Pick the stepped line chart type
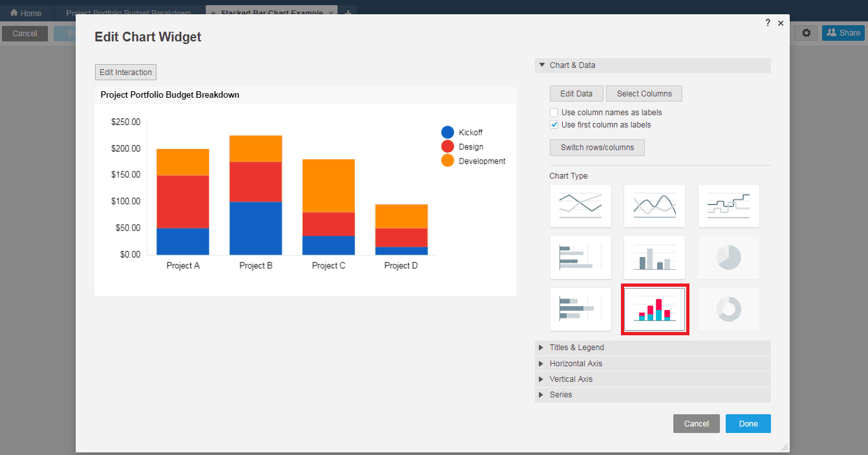Image resolution: width=868 pixels, height=455 pixels. tap(728, 206)
